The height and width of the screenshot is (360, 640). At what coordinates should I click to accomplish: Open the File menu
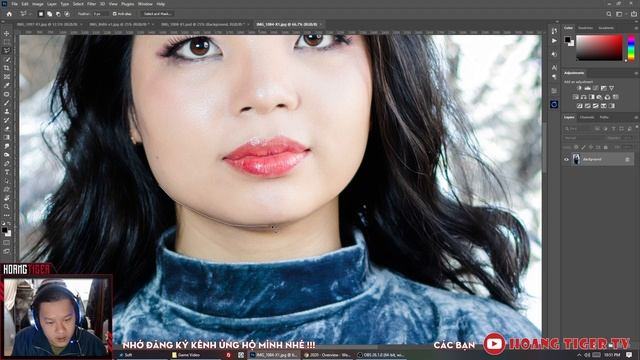pos(14,4)
